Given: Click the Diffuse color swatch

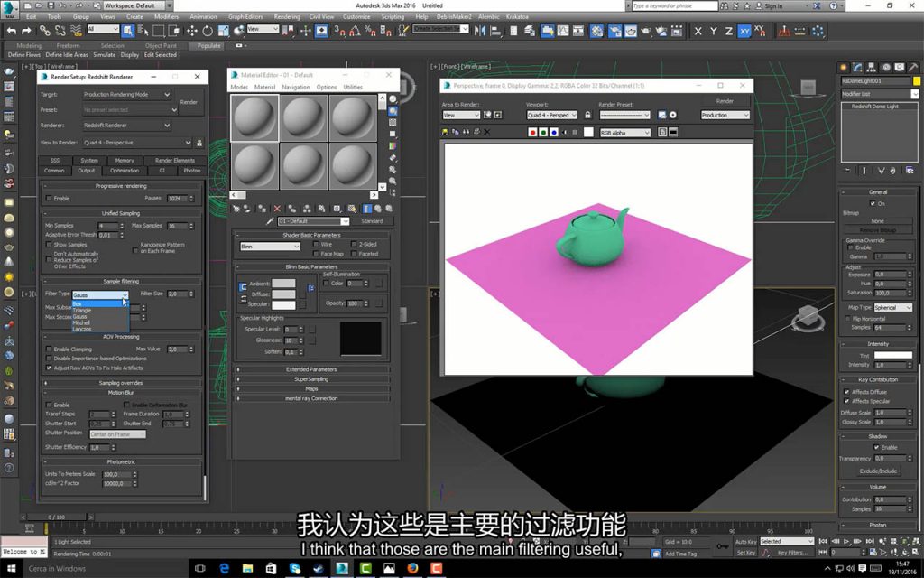Looking at the screenshot, I should coord(283,294).
